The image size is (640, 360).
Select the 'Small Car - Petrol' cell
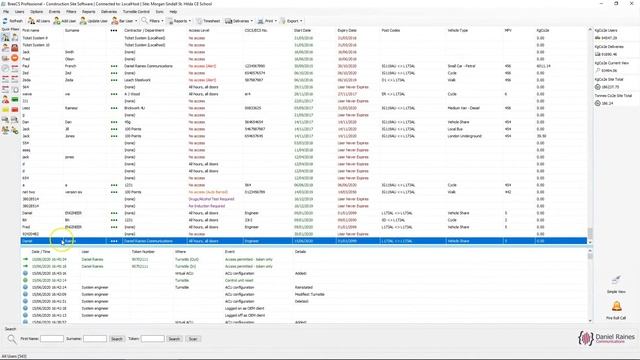coord(462,66)
